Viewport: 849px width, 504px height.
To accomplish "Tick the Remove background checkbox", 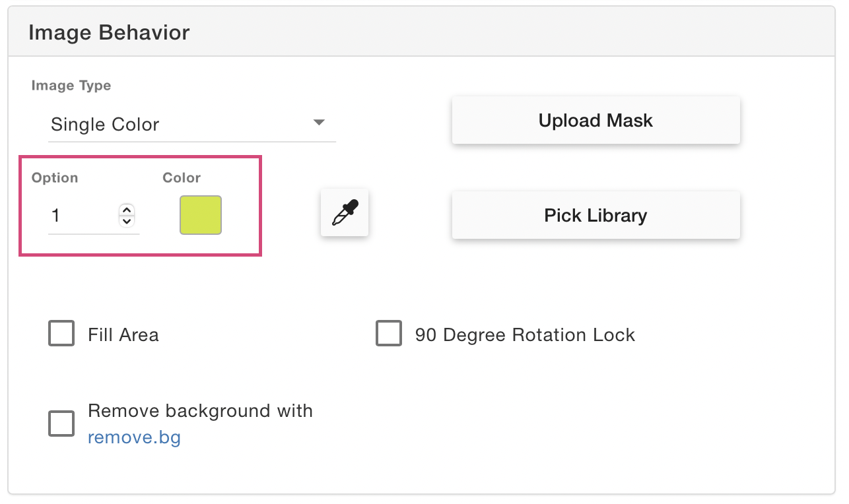I will click(61, 424).
